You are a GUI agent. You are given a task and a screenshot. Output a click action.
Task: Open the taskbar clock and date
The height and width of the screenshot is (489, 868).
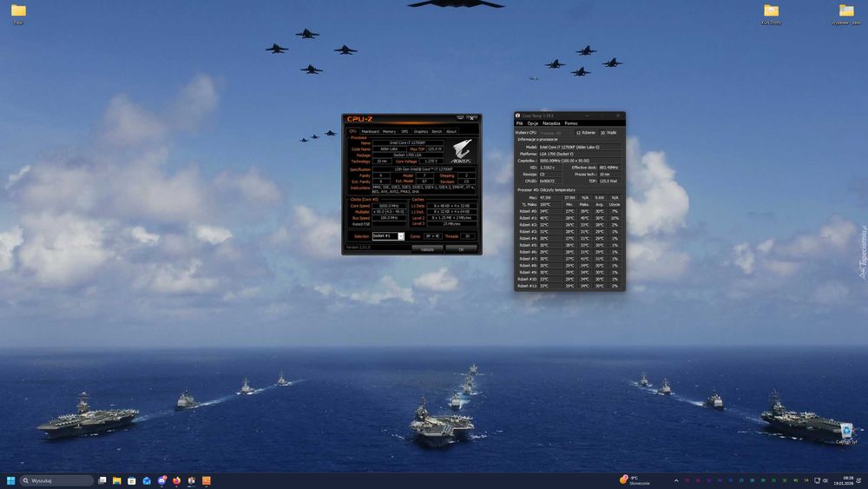[x=844, y=480]
